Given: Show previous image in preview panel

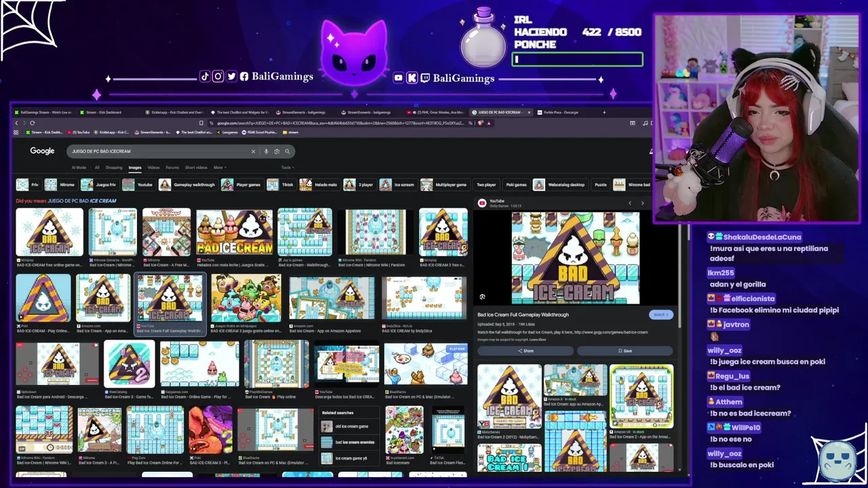Looking at the screenshot, I should pyautogui.click(x=629, y=203).
